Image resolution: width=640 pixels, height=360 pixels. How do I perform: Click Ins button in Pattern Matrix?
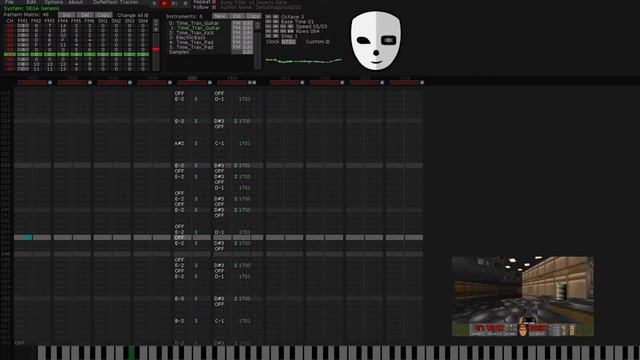pyautogui.click(x=67, y=15)
